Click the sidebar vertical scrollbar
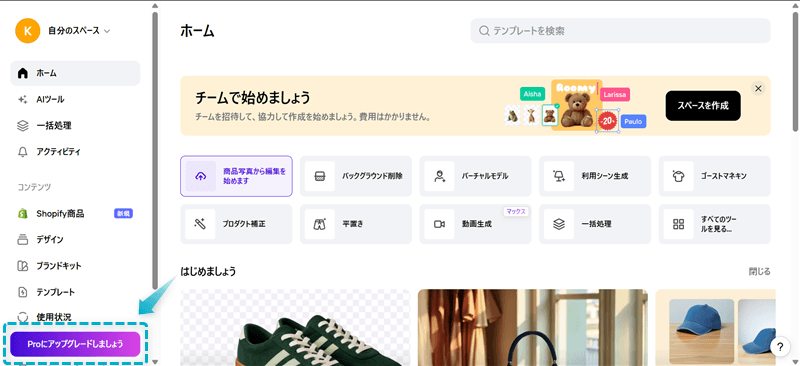 point(155,151)
